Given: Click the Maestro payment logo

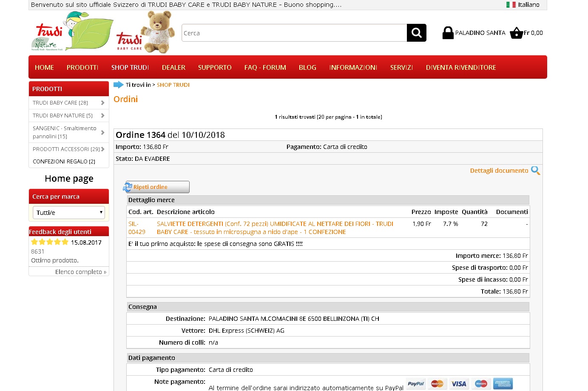Looking at the screenshot, I should (481, 384).
